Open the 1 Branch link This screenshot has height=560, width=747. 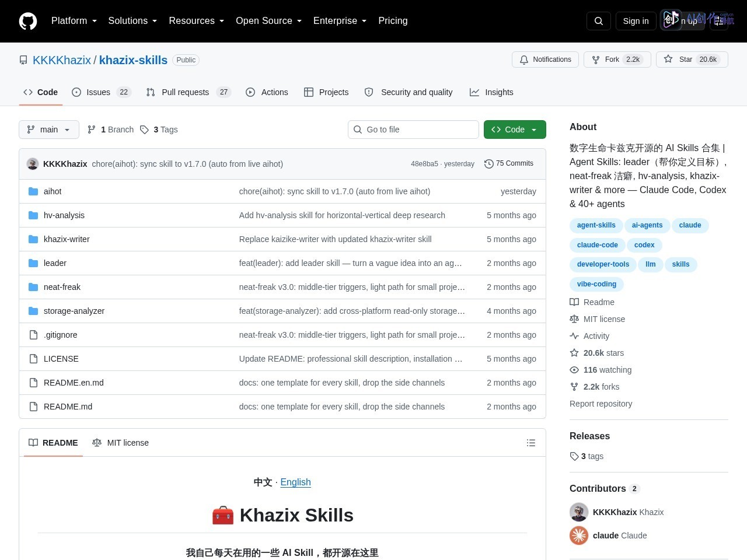110,129
